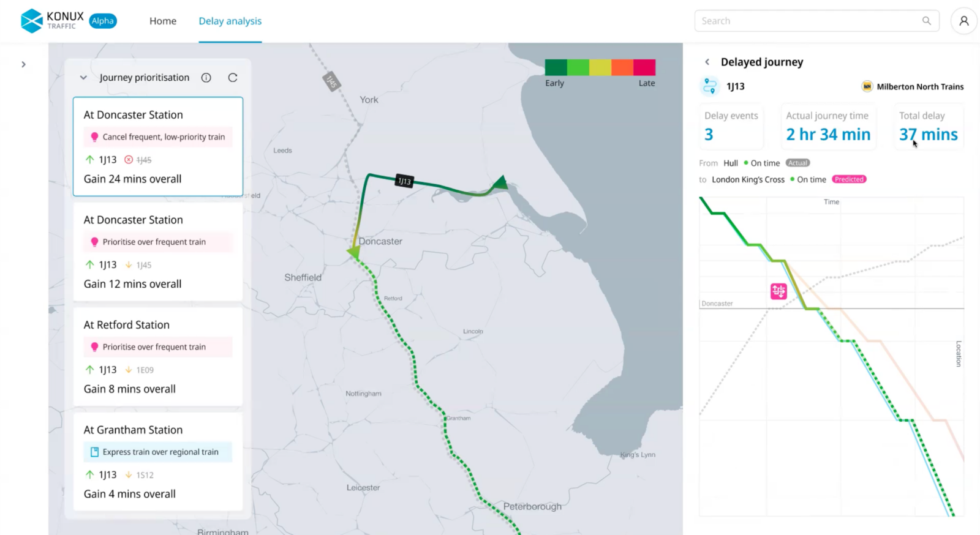Screen dimensions: 980x535
Task: Choose the At Retford Station recommendation
Action: click(158, 357)
